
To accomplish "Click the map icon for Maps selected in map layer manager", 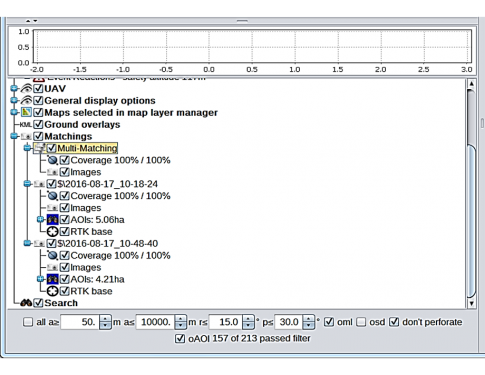I will click(26, 112).
